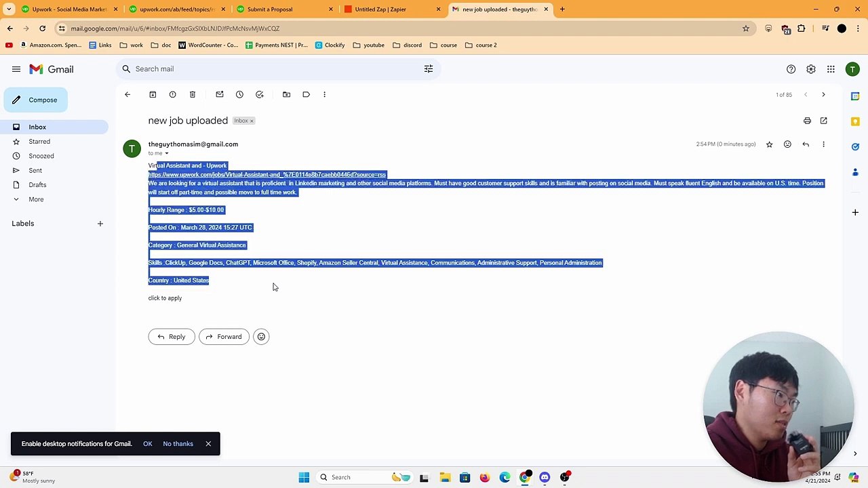Go back to inbox arrow
The height and width of the screenshot is (488, 868).
127,95
